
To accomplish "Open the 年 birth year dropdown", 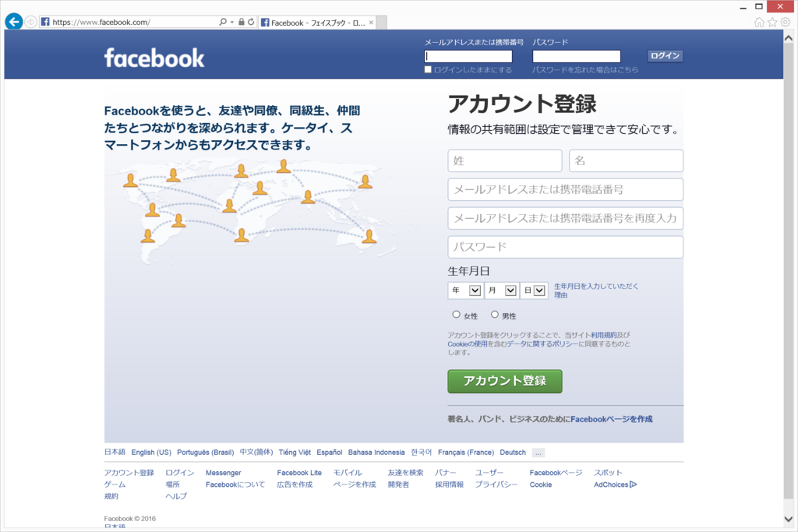I will tap(465, 291).
